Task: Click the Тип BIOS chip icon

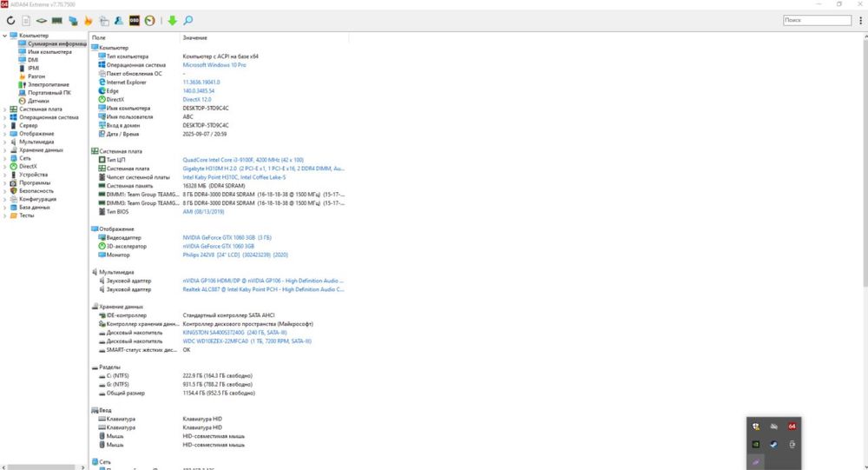Action: pos(102,212)
